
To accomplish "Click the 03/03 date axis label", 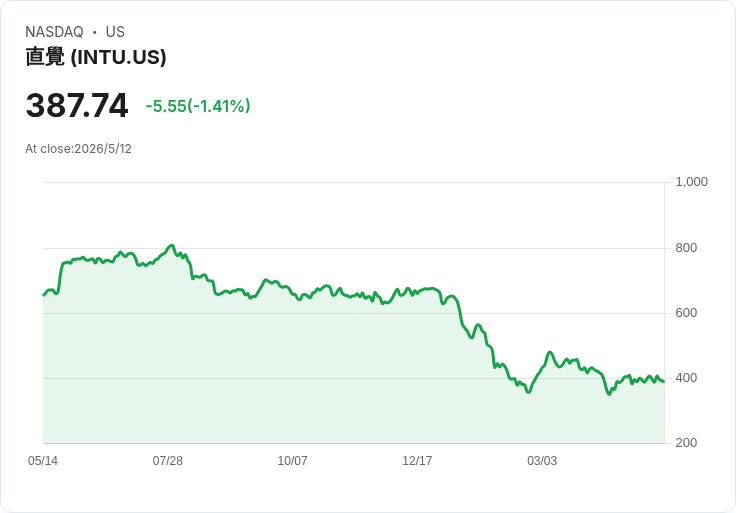I will coord(542,460).
